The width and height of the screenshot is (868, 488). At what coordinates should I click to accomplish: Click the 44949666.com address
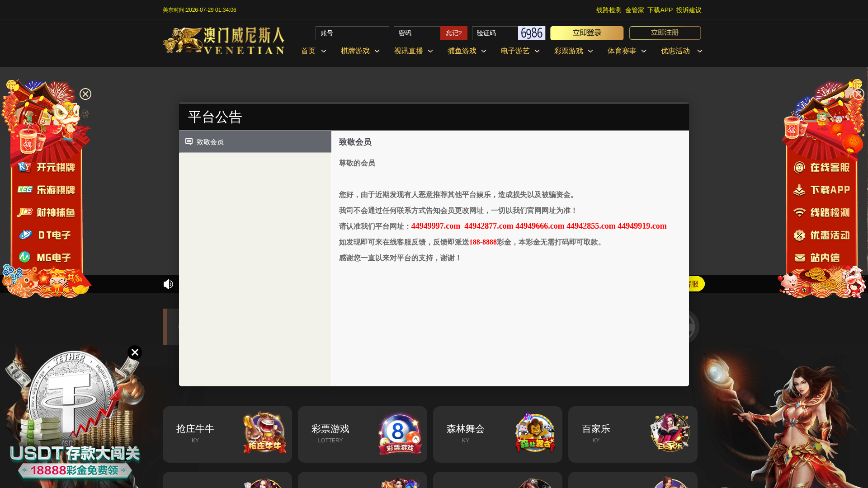pyautogui.click(x=540, y=226)
